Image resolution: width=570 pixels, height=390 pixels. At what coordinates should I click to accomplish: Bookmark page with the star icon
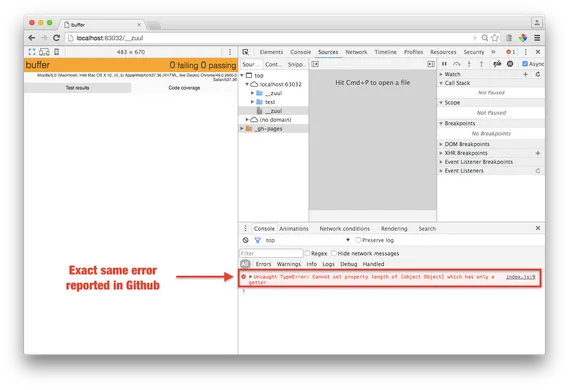495,38
